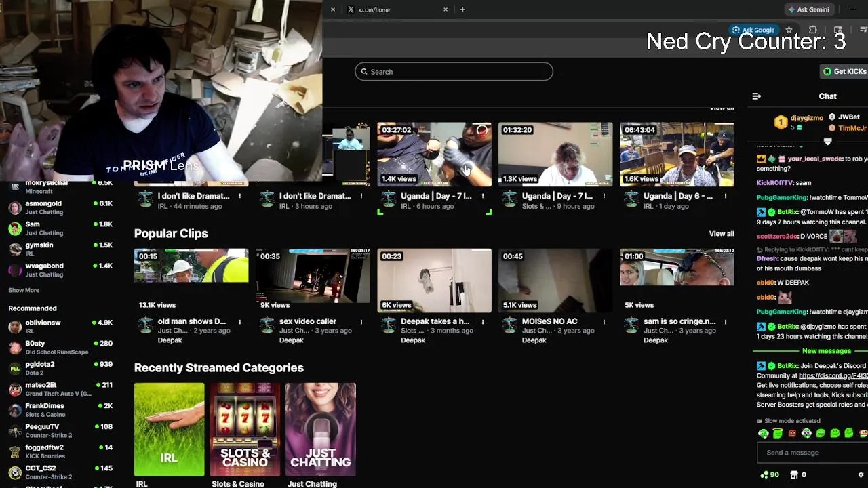Open chat settings gear icon
The width and height of the screenshot is (868, 488).
point(861,475)
